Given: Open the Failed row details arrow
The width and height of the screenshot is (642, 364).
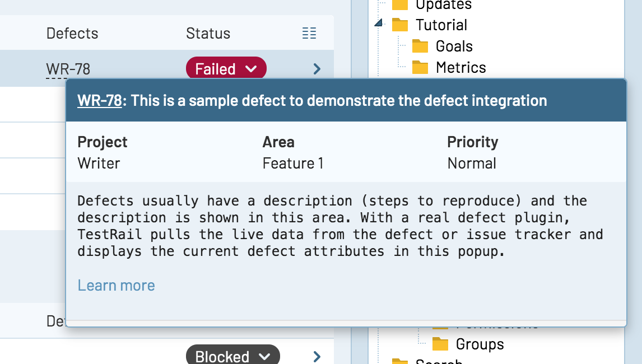Looking at the screenshot, I should click(317, 69).
